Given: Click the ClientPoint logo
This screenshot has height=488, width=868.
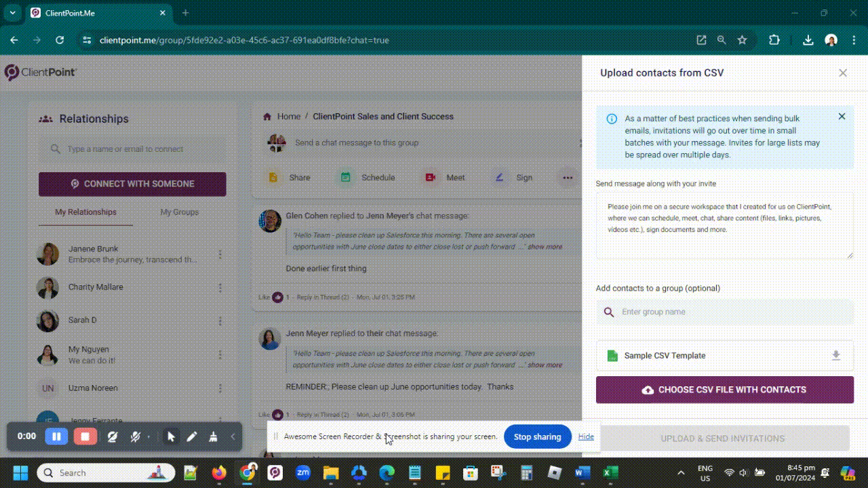Looking at the screenshot, I should tap(41, 72).
